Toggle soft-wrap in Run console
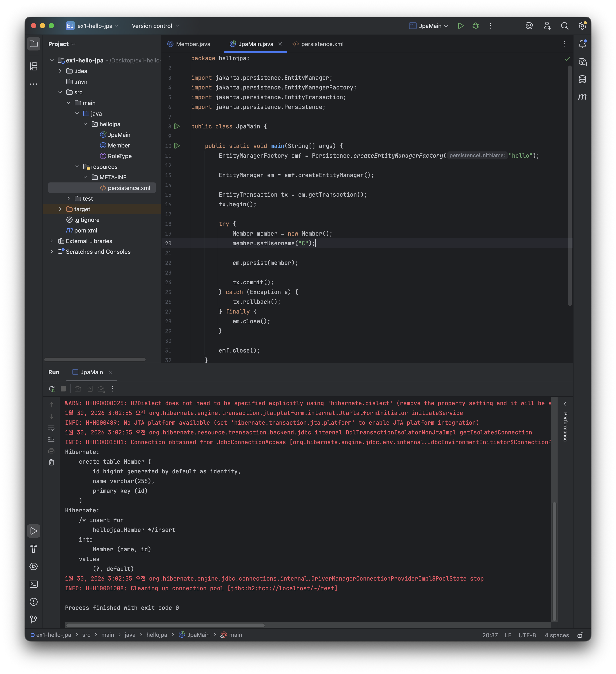 [x=52, y=428]
